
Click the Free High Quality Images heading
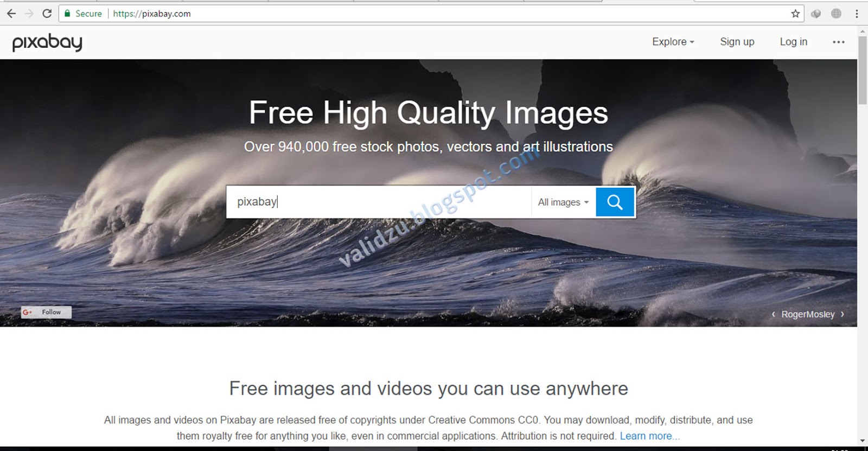coord(429,113)
